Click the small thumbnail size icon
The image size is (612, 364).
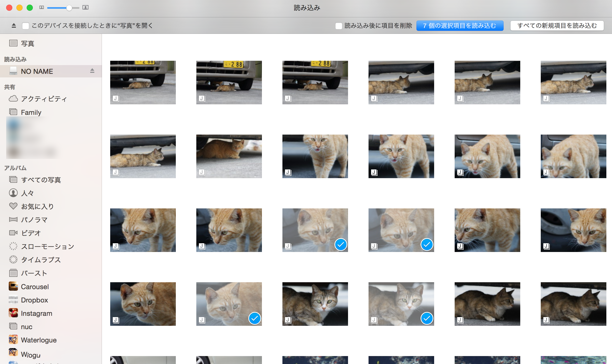(x=42, y=7)
